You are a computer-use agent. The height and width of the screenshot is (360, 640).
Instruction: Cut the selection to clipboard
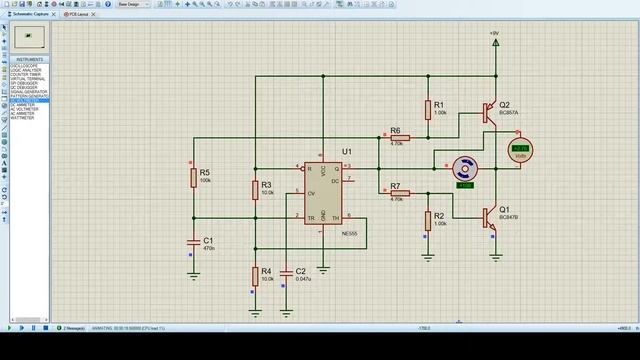247,4
